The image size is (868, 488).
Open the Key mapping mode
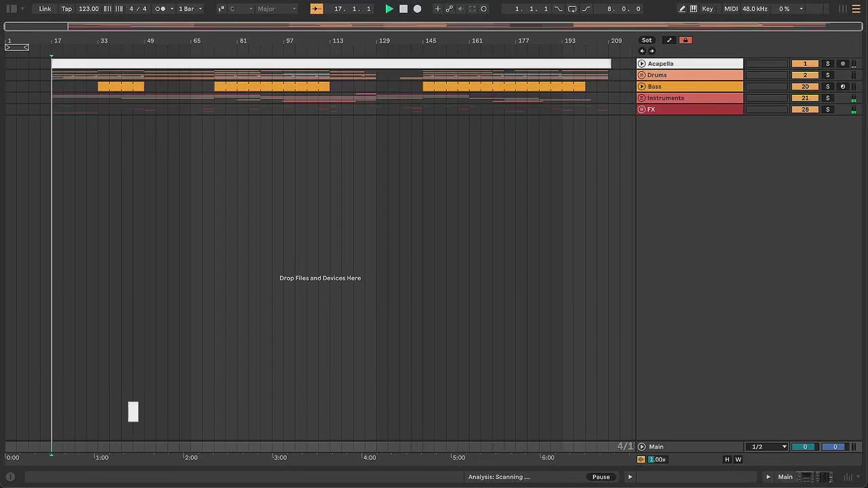[x=707, y=9]
